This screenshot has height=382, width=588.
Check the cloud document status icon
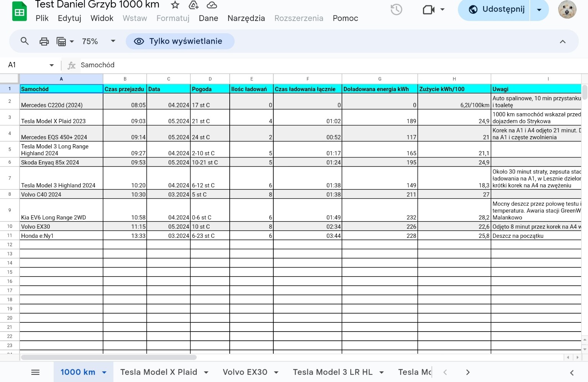click(212, 5)
